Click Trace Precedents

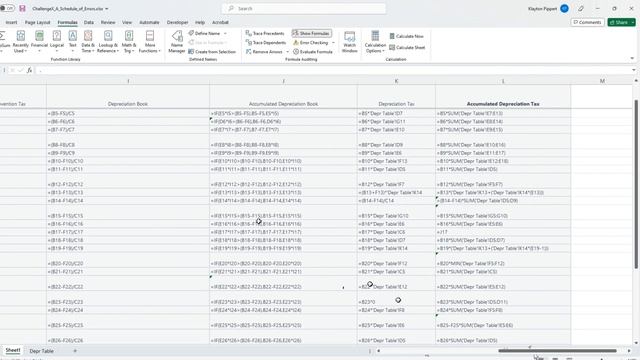pos(265,33)
